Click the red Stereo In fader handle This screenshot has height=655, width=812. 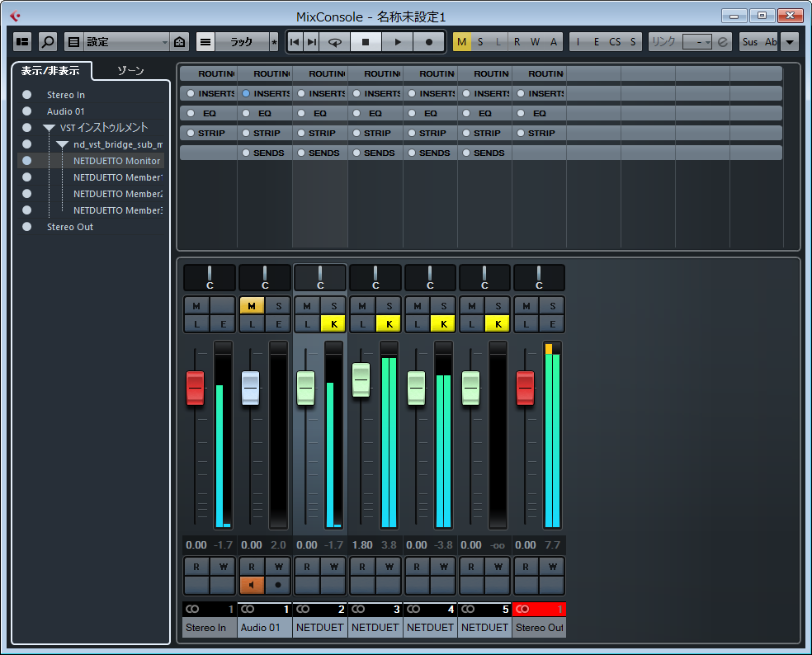(x=196, y=388)
